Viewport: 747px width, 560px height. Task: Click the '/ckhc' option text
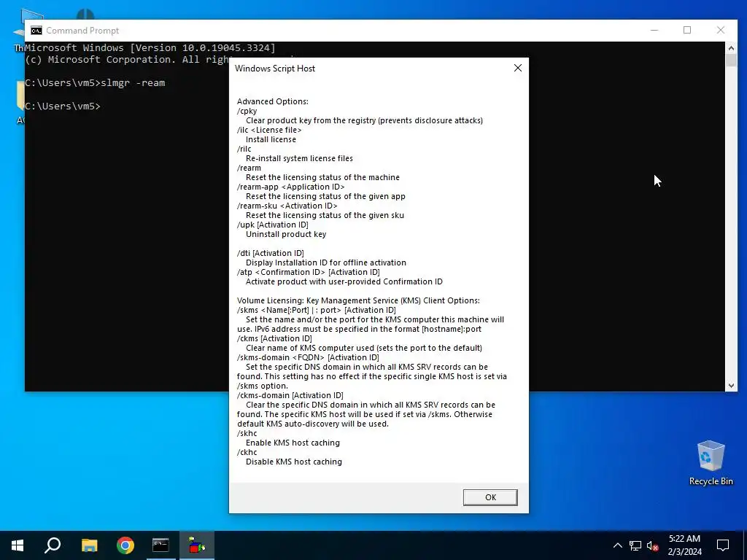click(x=247, y=452)
